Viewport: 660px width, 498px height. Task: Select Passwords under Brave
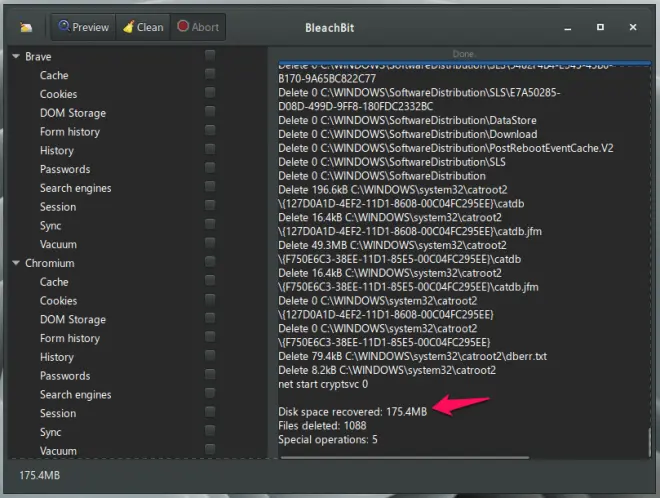pos(65,169)
